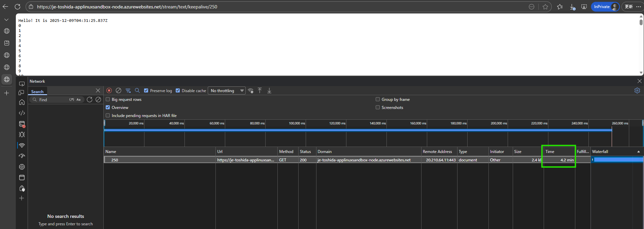Open the Sources bug icon tool
The image size is (644, 229).
tap(22, 135)
